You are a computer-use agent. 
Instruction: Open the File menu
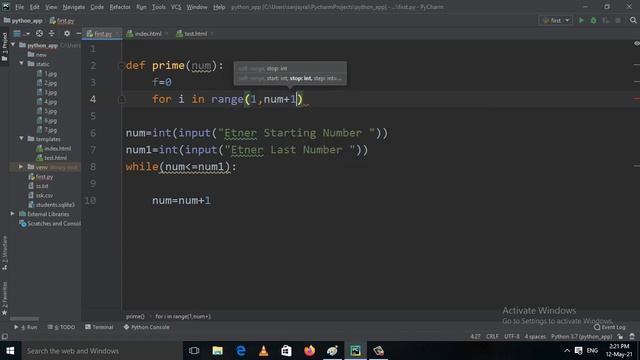point(19,7)
